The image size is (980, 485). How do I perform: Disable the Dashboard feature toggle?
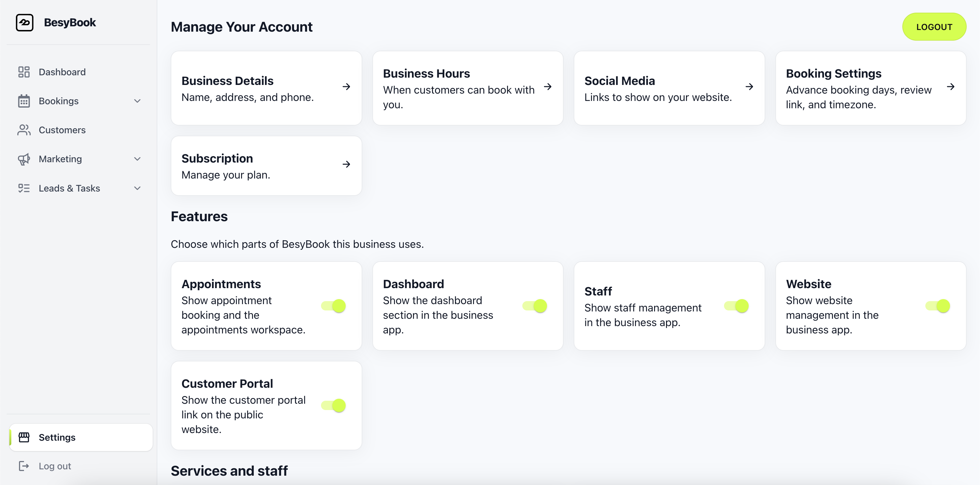coord(535,306)
